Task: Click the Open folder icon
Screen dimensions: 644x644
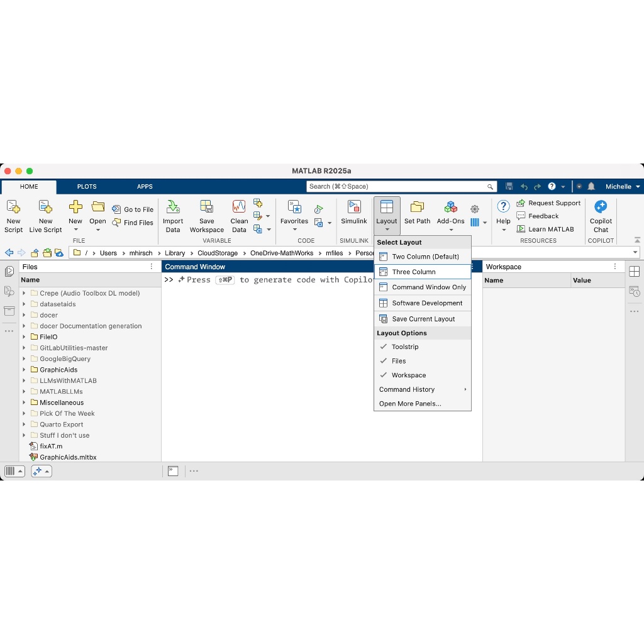Action: click(97, 206)
